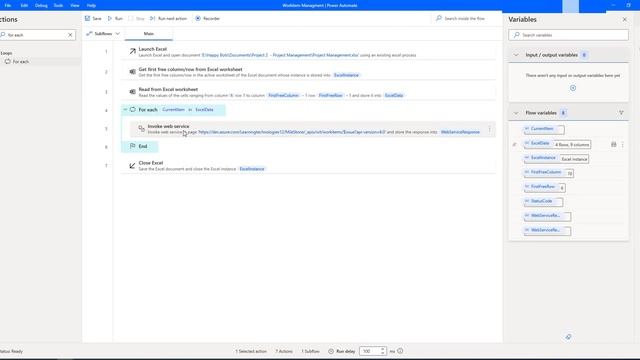Click the Run delay value field
The width and height of the screenshot is (640, 360).
(x=369, y=351)
